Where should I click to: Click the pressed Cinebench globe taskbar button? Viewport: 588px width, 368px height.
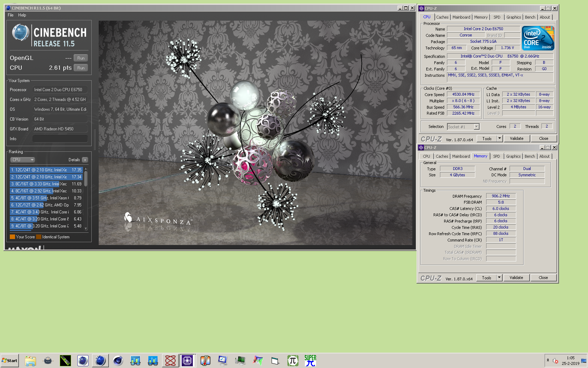pyautogui.click(x=100, y=361)
